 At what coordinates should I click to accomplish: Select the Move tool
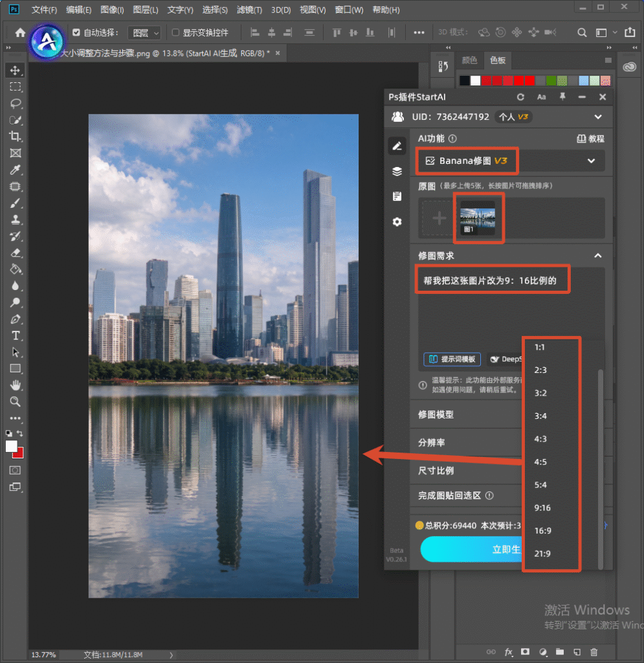(16, 70)
